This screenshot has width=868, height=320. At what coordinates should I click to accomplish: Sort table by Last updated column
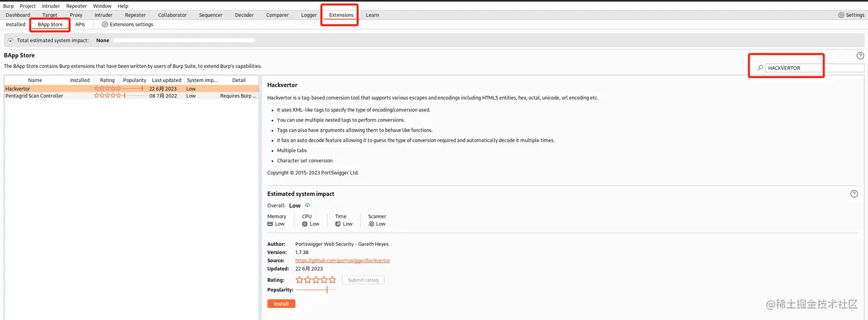point(166,80)
